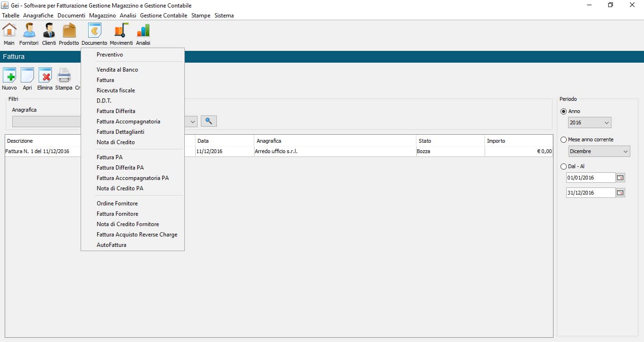
Task: Choose the Dal - Al period option
Action: pos(564,167)
